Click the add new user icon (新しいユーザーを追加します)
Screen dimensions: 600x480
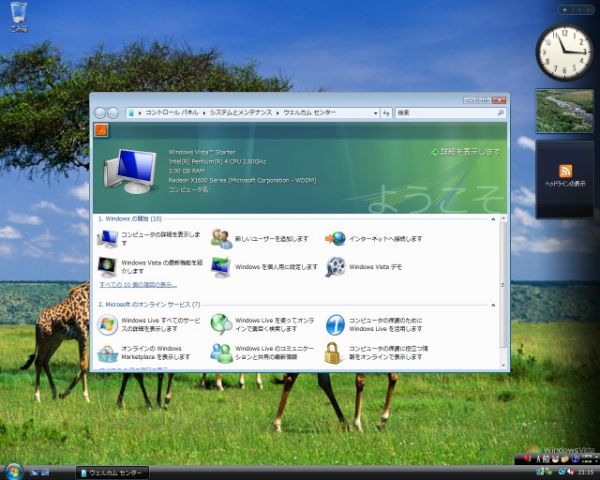(x=221, y=239)
